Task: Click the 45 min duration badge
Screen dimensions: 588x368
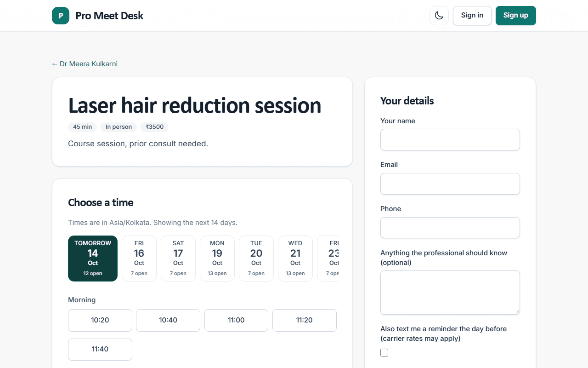Action: point(83,127)
